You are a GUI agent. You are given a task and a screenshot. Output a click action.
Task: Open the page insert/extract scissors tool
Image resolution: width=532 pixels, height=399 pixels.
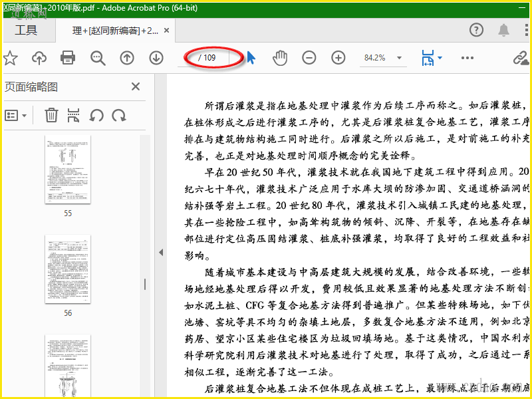pyautogui.click(x=74, y=115)
